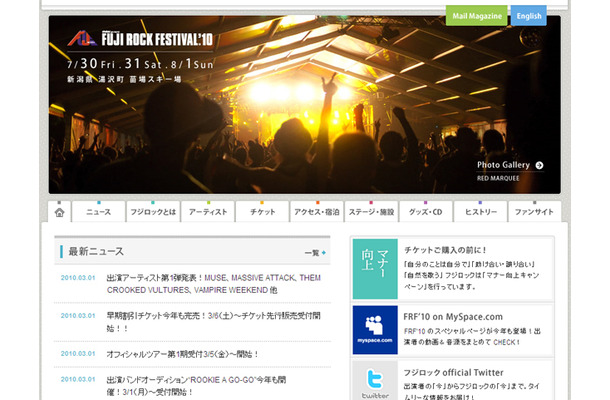Viewport: 610px width, 400px height.
Task: Open the Photo Gallery link
Action: tap(503, 165)
